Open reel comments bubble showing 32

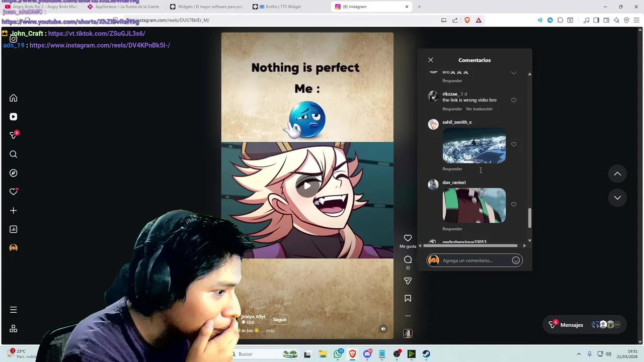(x=408, y=260)
